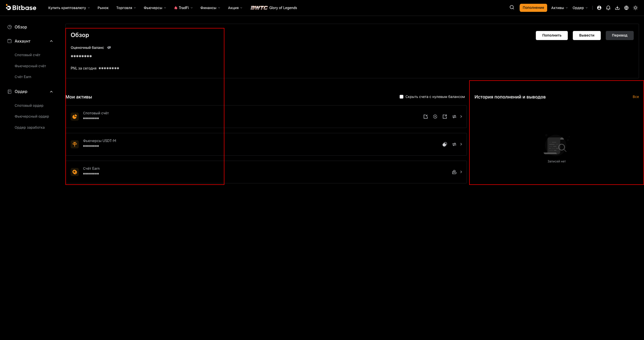This screenshot has width=644, height=340.
Task: Open Фьючерсы USDT-M row with its chevron
Action: 461,144
